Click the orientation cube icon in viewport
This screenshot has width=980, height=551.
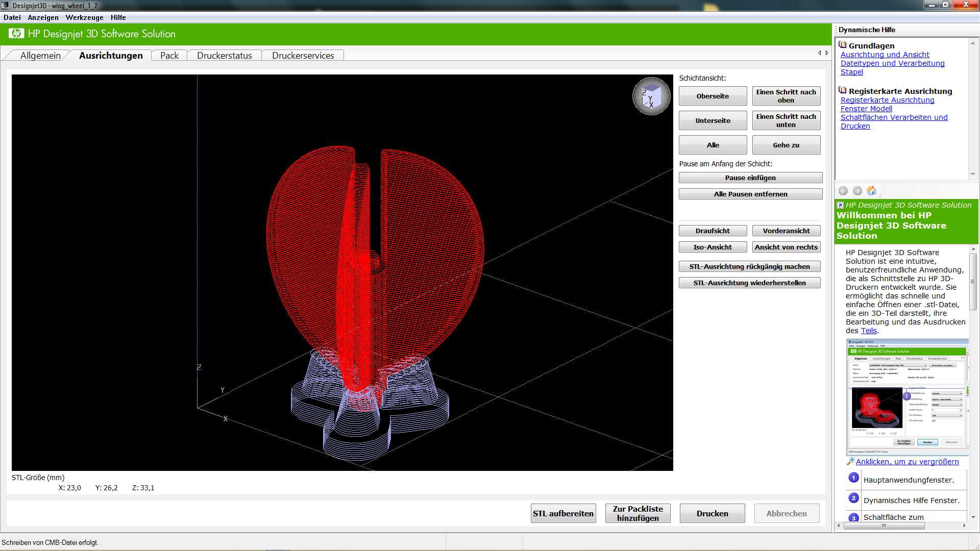[651, 96]
